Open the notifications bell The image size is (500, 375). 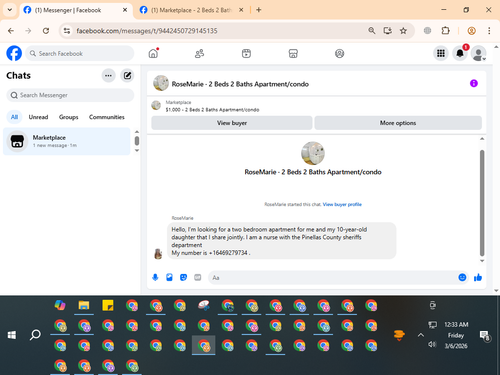point(460,53)
